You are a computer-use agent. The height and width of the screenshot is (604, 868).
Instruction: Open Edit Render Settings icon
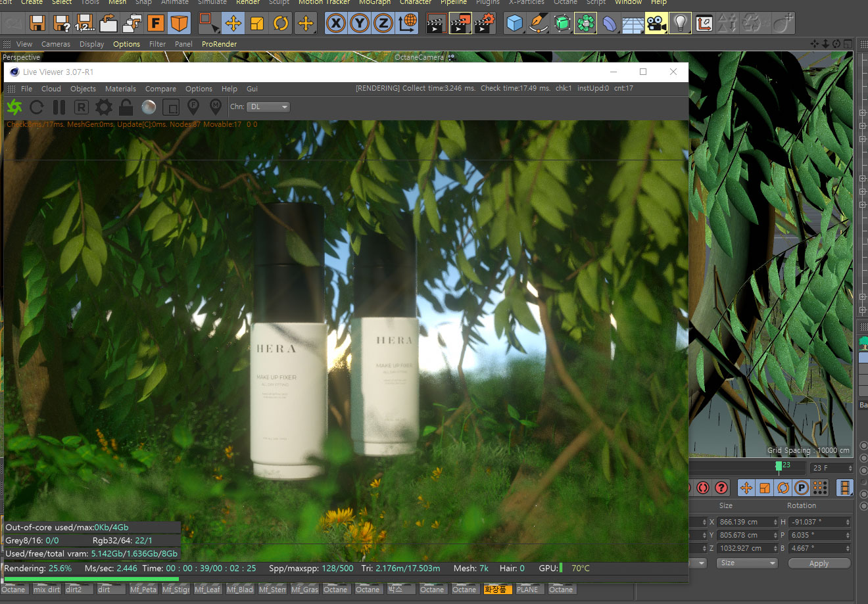[x=484, y=24]
